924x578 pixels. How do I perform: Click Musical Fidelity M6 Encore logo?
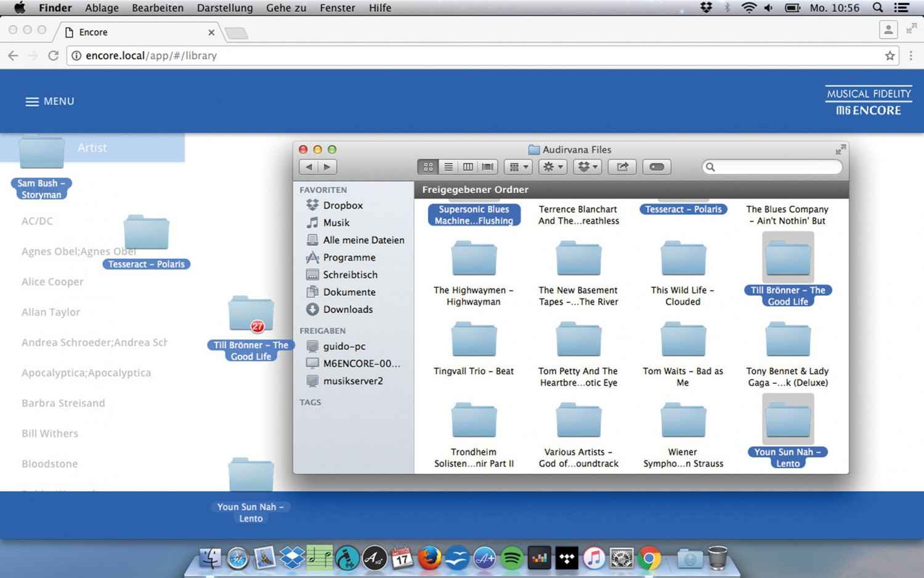point(869,102)
